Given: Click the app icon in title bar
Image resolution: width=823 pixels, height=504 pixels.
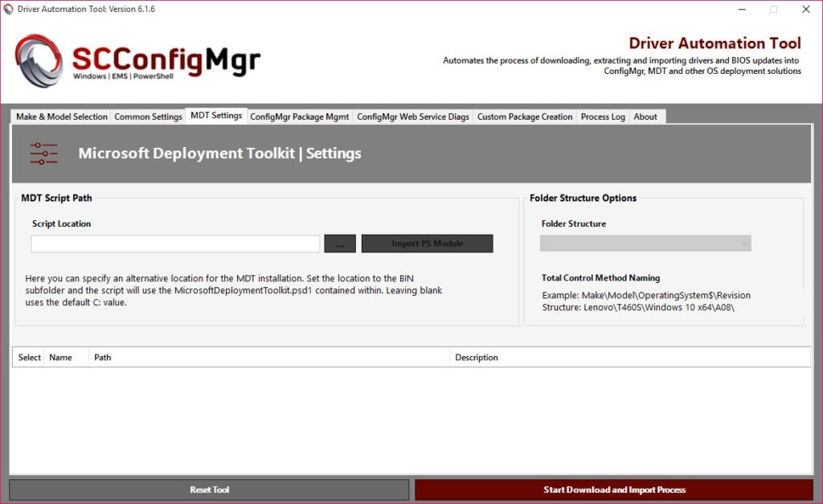Looking at the screenshot, I should [8, 9].
